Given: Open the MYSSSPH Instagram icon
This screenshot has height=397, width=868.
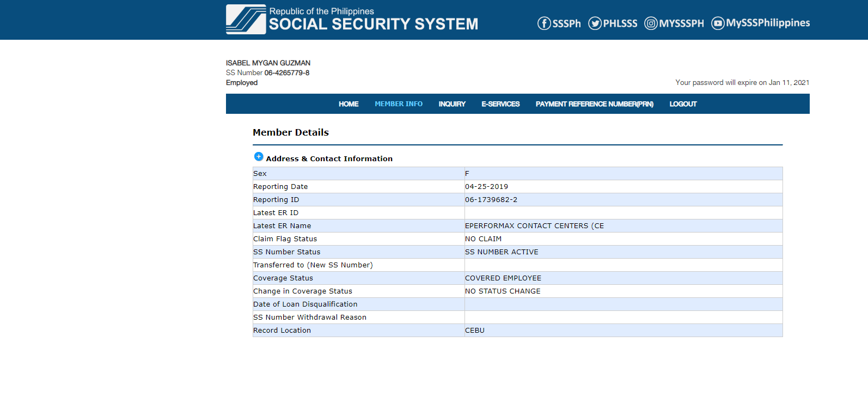Looking at the screenshot, I should click(x=651, y=23).
